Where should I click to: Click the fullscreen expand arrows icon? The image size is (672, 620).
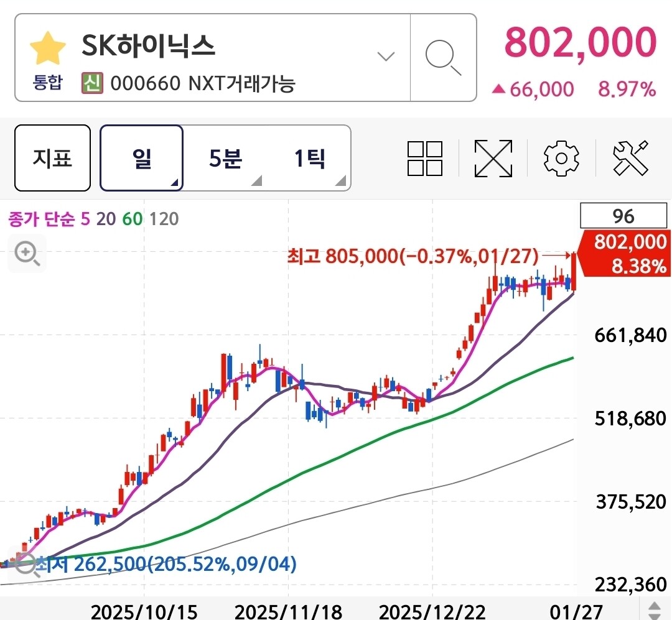[x=493, y=158]
